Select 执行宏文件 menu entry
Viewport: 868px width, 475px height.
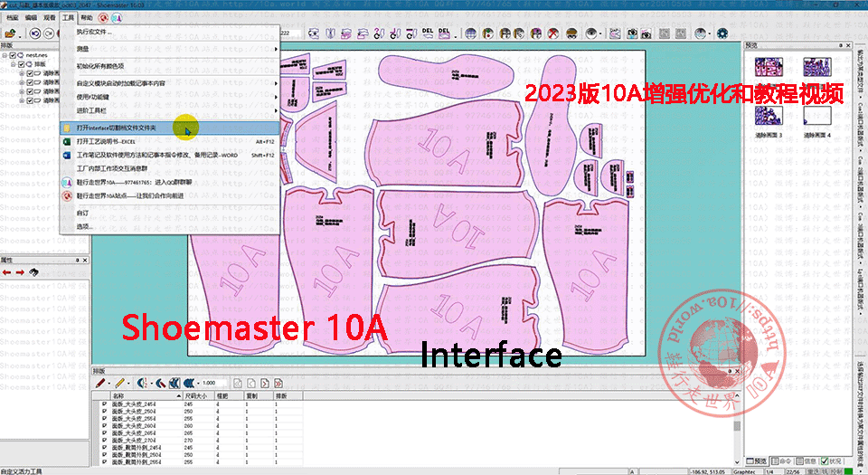coord(169,32)
